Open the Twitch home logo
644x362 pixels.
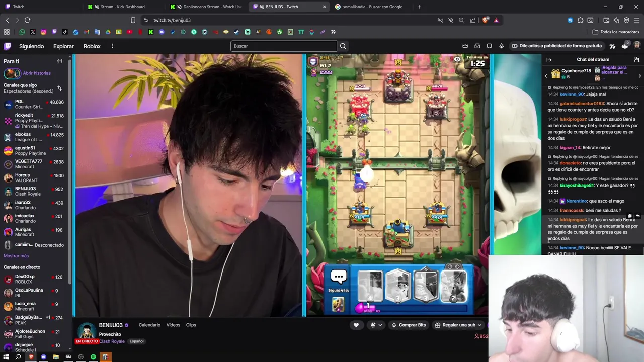pyautogui.click(x=8, y=46)
